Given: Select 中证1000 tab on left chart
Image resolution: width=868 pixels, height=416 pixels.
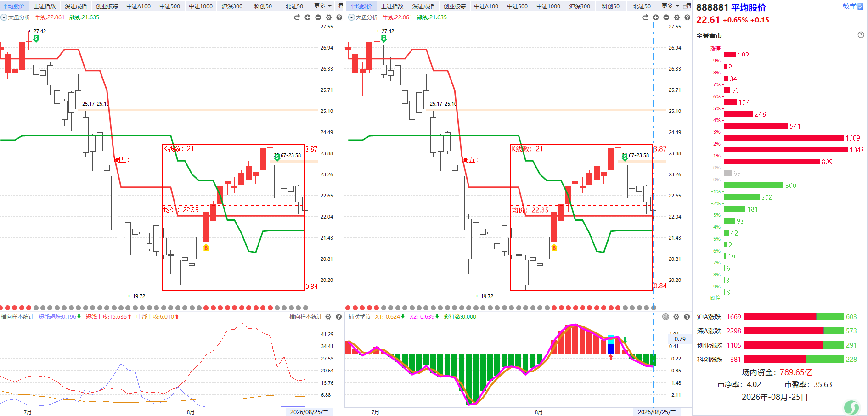Looking at the screenshot, I should pyautogui.click(x=201, y=6).
